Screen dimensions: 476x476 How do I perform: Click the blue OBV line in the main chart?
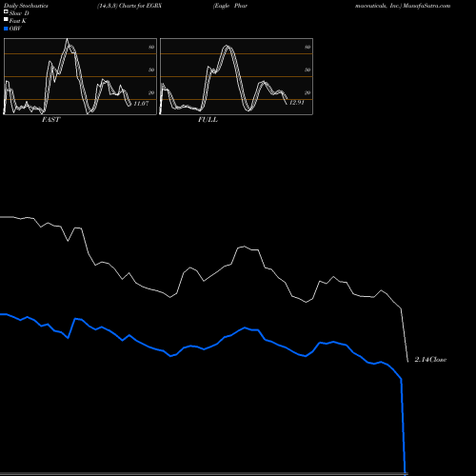(203, 348)
